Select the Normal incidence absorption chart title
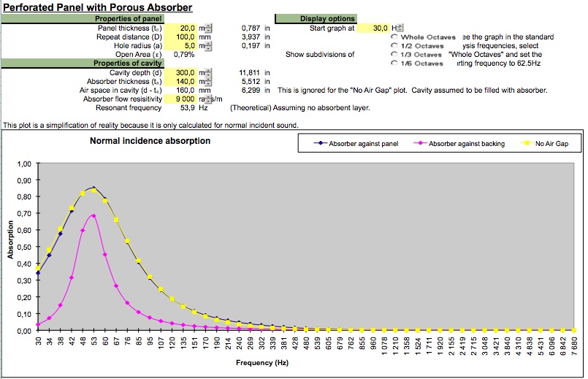Viewport: 588px width, 379px height. 150,141
